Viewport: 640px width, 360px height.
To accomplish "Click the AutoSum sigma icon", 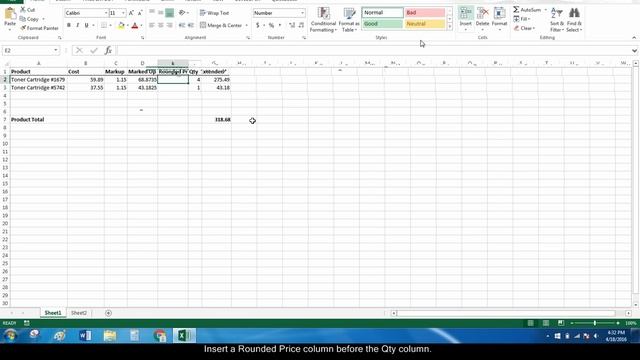I will [x=516, y=9].
